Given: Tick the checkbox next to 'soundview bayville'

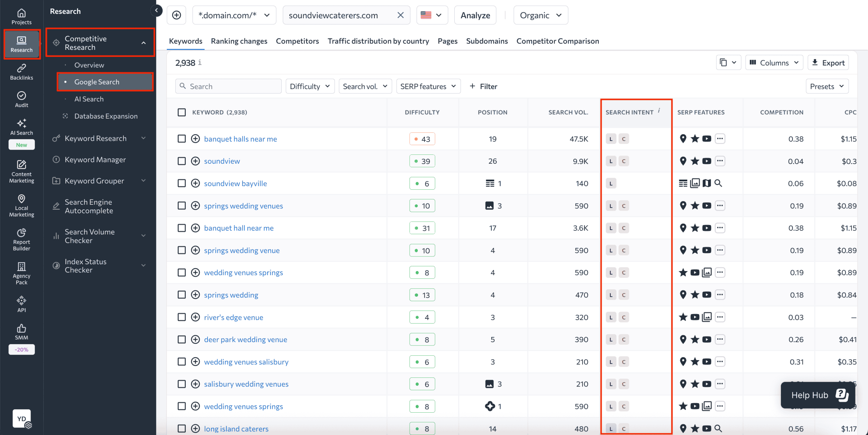Looking at the screenshot, I should point(182,183).
